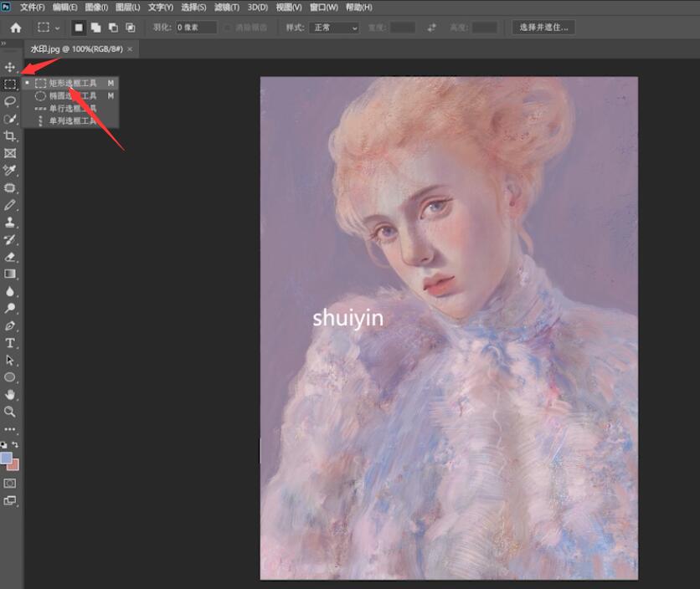The width and height of the screenshot is (700, 589).
Task: Select the Type (T) tool
Action: (10, 343)
